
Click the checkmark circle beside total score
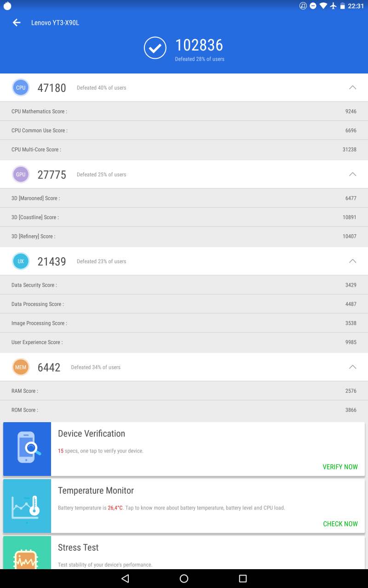[155, 48]
